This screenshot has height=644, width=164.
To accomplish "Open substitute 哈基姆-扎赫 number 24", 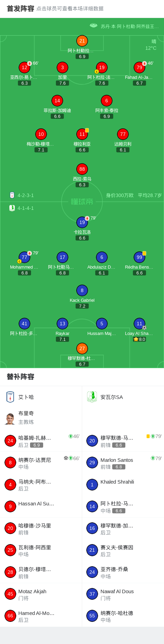I will pyautogui.click(x=41, y=441).
